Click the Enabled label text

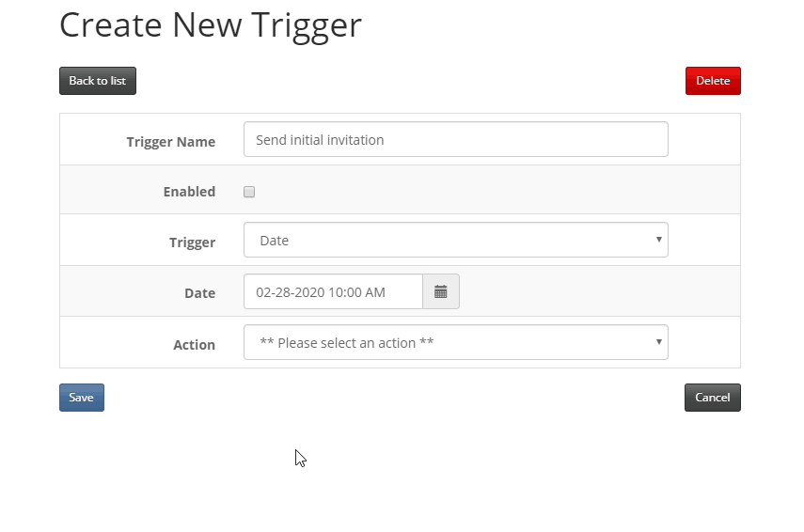click(189, 192)
